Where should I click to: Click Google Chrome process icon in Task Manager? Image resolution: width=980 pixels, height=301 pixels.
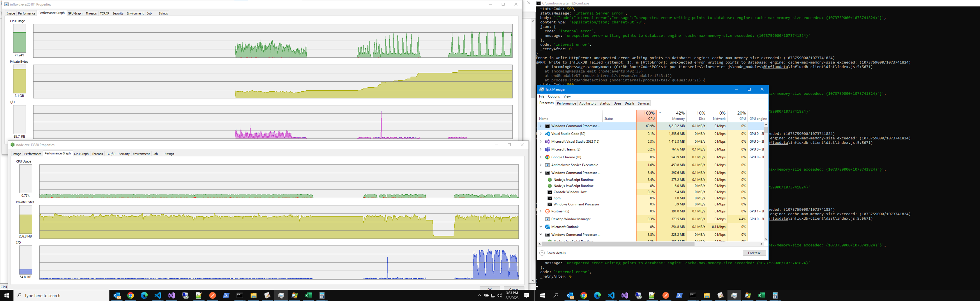(x=547, y=157)
